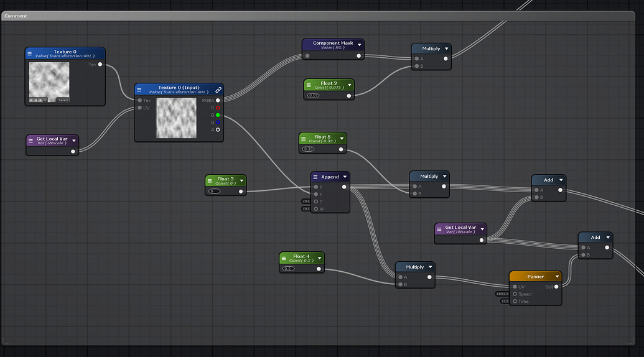
Task: Open the dropdown arrow on Float 5 node
Action: [x=342, y=138]
